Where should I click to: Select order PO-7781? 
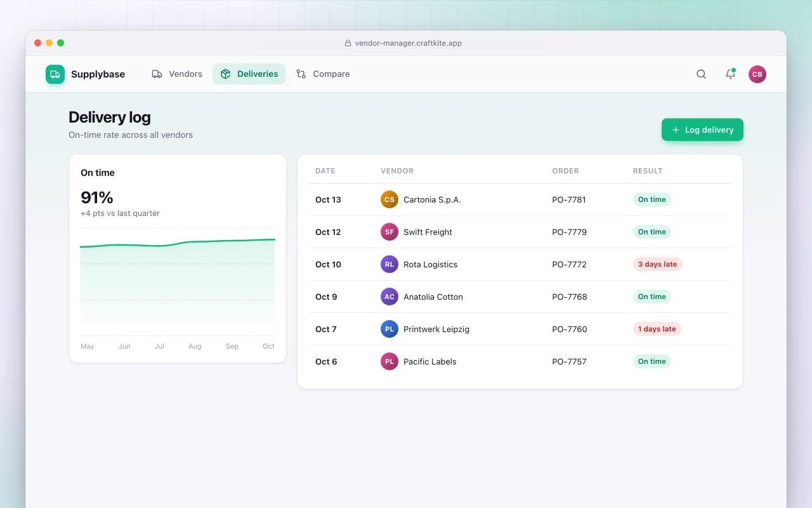click(569, 199)
